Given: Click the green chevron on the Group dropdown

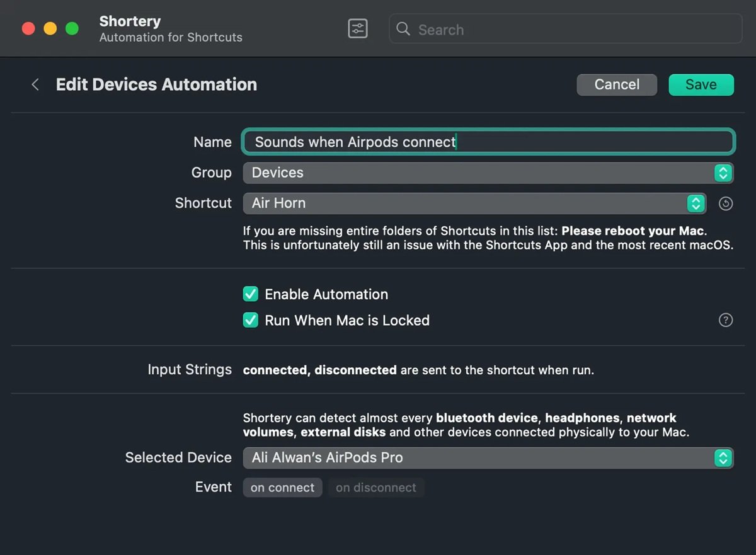Looking at the screenshot, I should (x=723, y=173).
